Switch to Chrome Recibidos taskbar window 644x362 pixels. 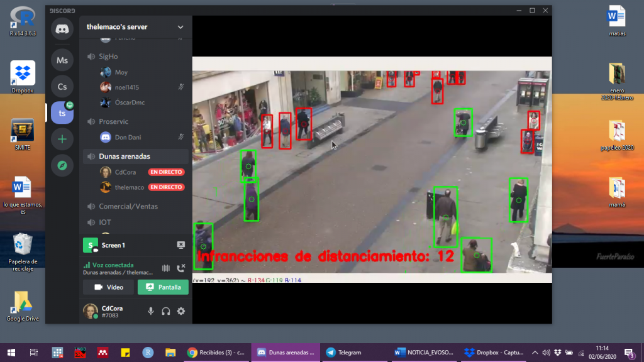[218, 353]
